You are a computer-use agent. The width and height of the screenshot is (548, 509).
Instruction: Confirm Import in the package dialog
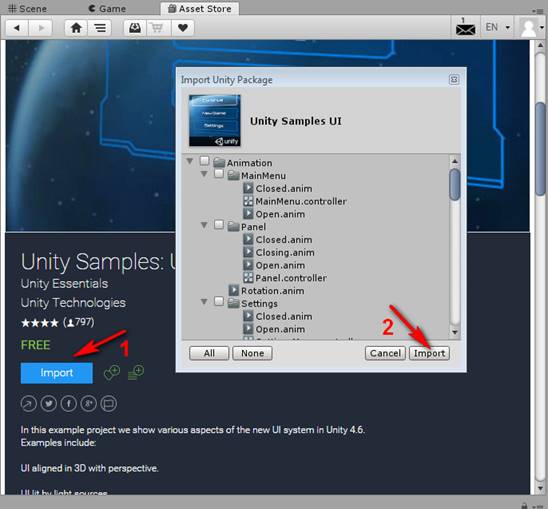coord(429,353)
